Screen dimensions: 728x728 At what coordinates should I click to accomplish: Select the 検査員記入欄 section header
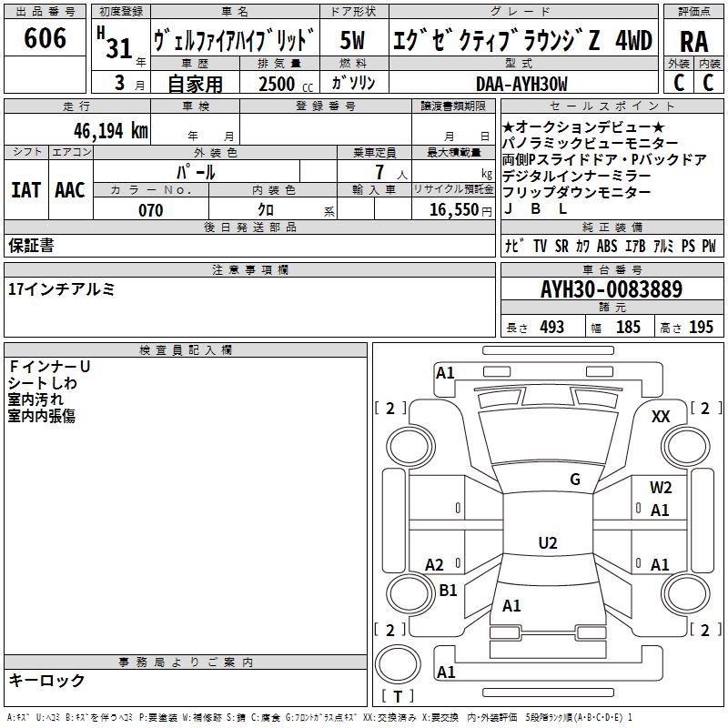coord(186,350)
